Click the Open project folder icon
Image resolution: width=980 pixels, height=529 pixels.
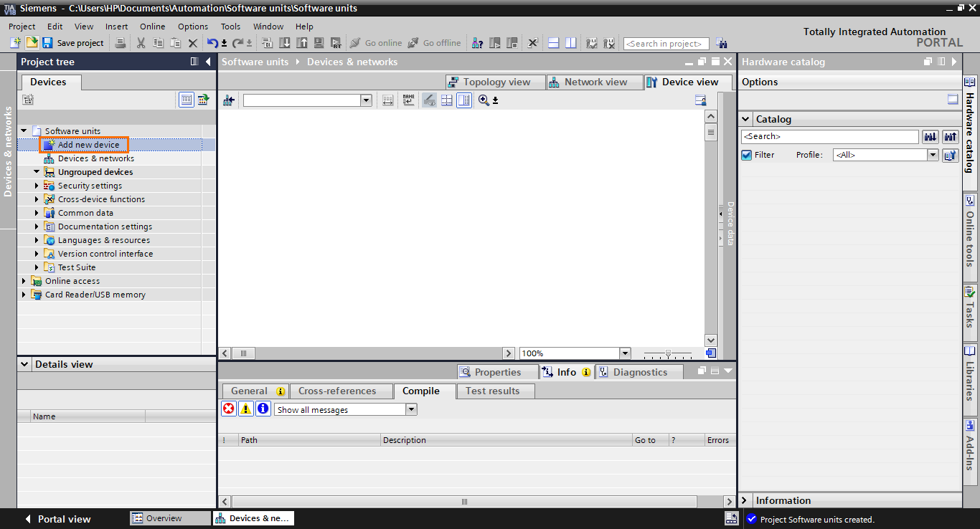click(32, 43)
